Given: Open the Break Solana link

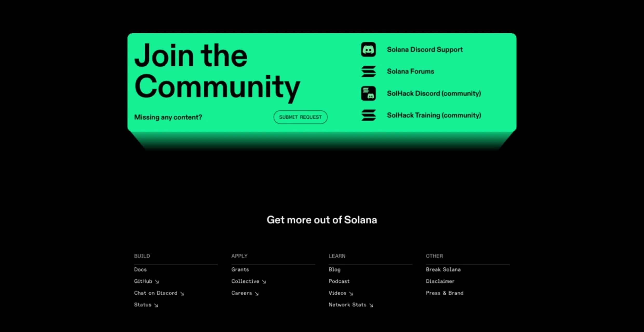Looking at the screenshot, I should (443, 269).
